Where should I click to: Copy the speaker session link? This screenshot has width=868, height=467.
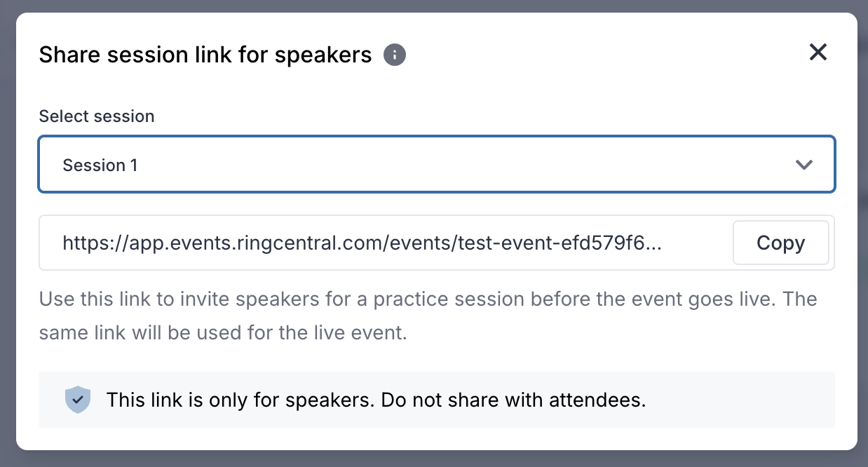point(781,243)
